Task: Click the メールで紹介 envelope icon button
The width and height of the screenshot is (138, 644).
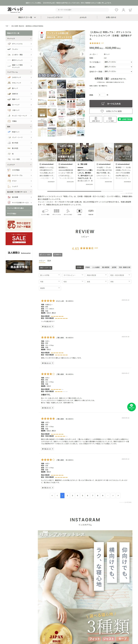Action: coord(110,119)
